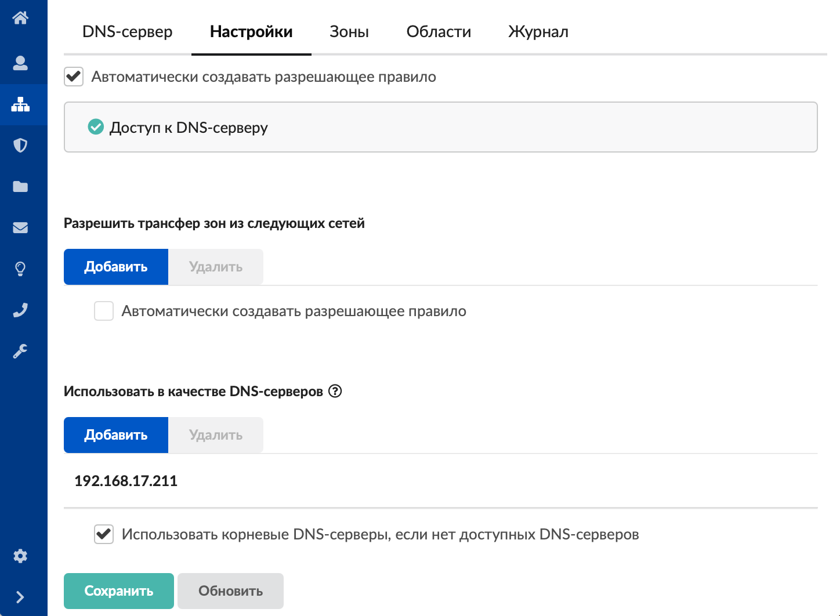The image size is (840, 616).
Task: Open the wrench maintenance sidebar icon
Action: 20,351
